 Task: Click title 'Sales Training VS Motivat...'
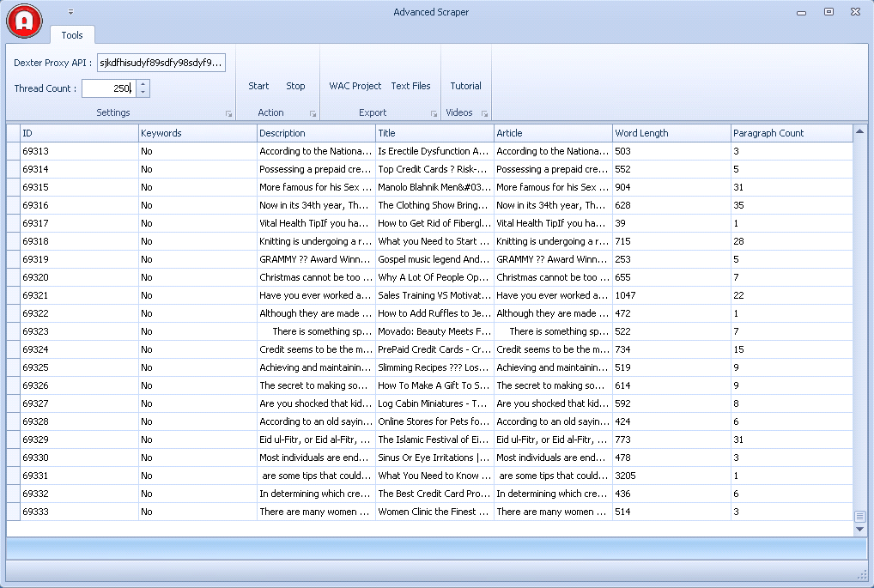(434, 295)
